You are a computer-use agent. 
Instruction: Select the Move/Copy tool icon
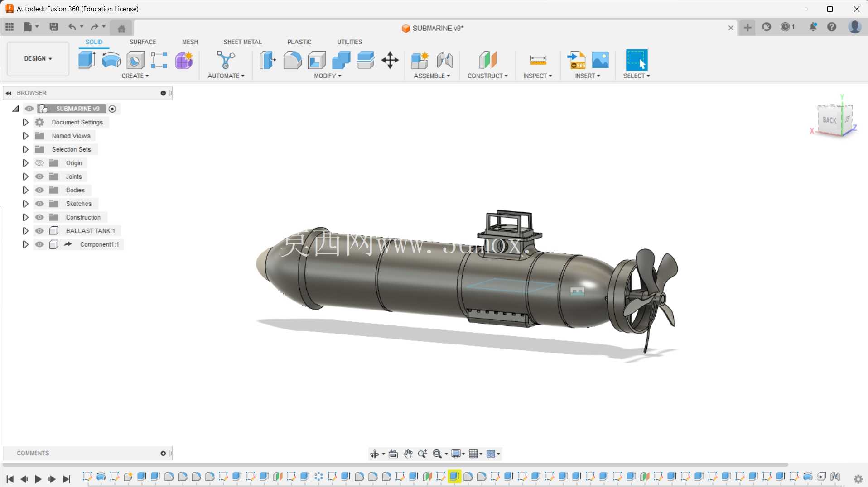(x=390, y=60)
